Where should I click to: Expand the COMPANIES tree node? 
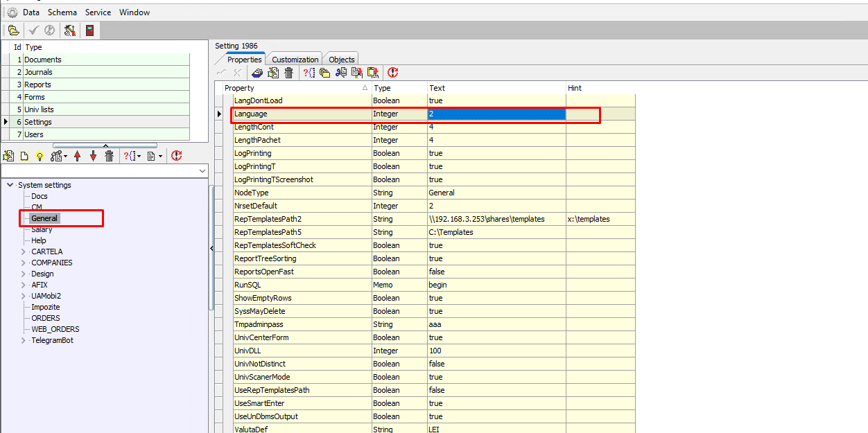(24, 263)
